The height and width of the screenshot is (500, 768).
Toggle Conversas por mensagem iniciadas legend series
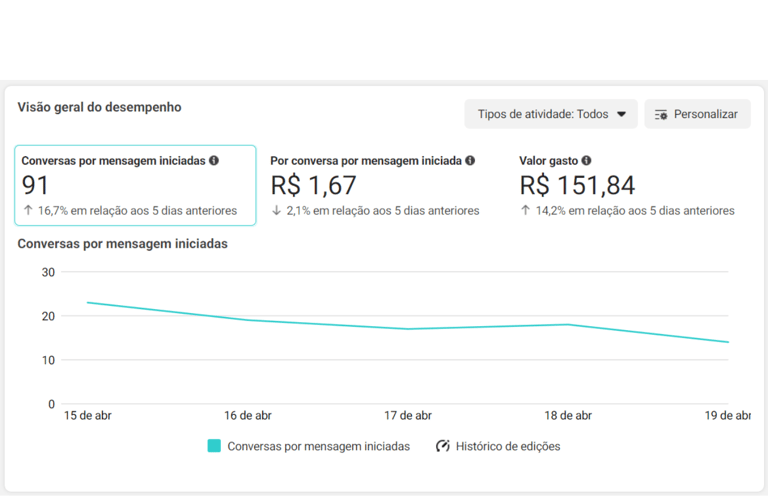click(318, 446)
